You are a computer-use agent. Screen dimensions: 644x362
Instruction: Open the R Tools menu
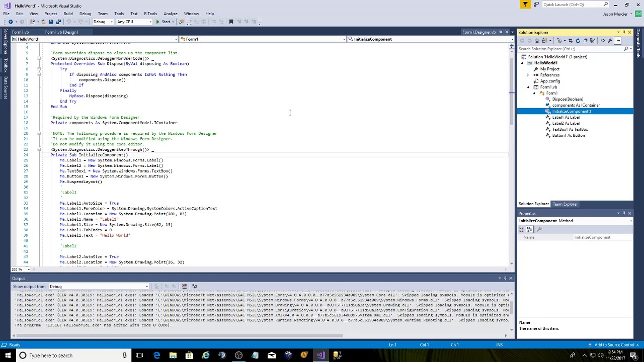tap(150, 14)
